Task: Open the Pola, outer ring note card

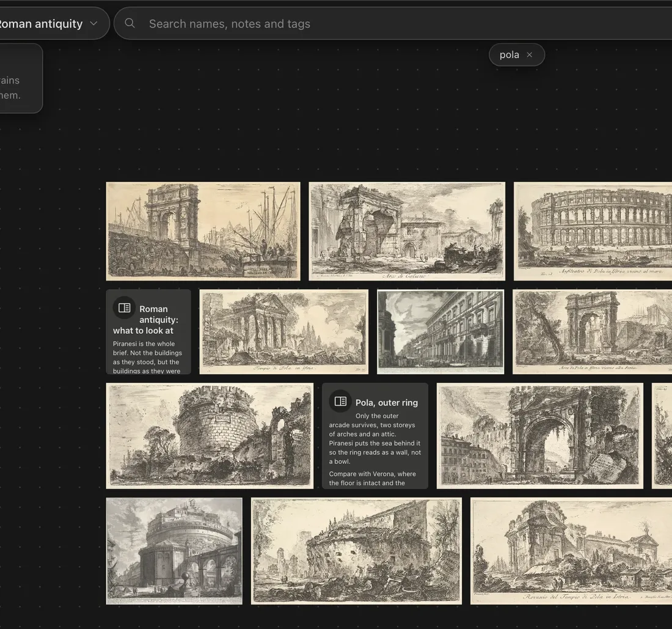Action: coord(375,436)
